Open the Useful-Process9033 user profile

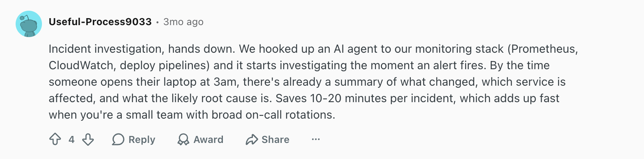100,22
